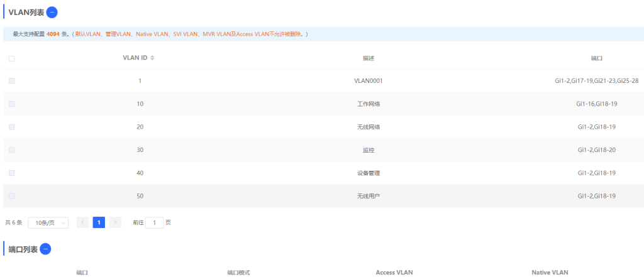Click the 前往 page number input field
Screen dimensions: 644x277
(154, 222)
